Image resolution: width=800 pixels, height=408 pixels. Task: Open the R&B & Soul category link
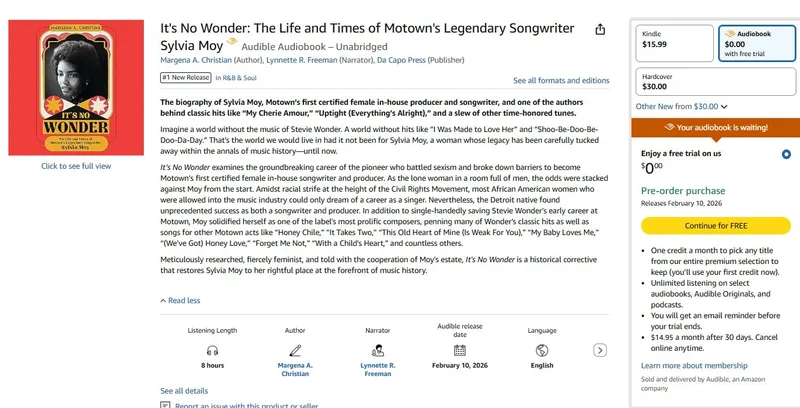point(239,78)
